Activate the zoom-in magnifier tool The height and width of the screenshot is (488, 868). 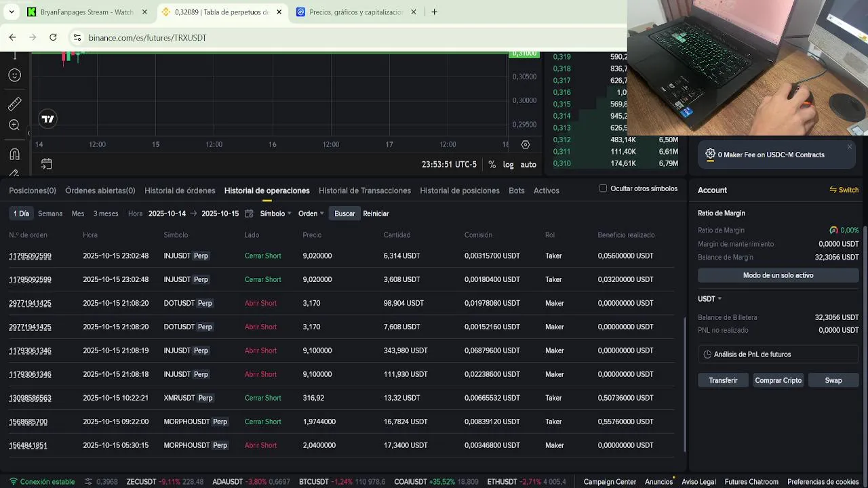[14, 125]
